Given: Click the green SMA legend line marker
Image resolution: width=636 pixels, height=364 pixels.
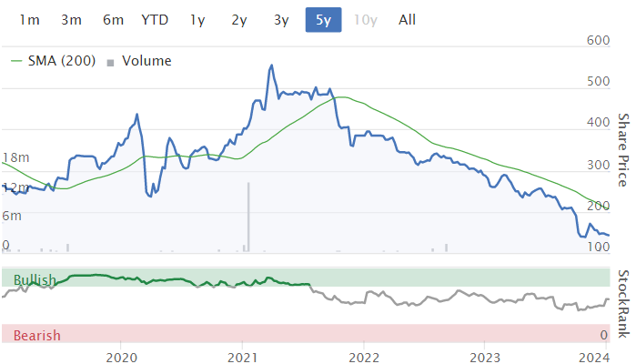Looking at the screenshot, I should click(15, 61).
